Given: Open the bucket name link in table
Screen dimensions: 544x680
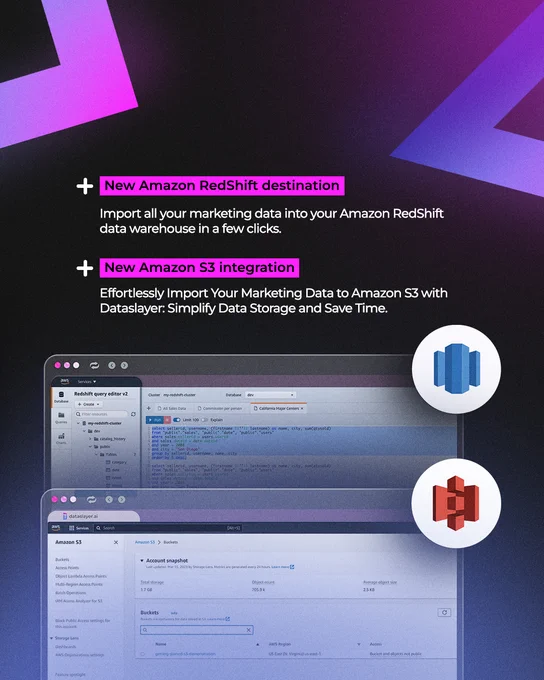Looking at the screenshot, I should point(185,654).
